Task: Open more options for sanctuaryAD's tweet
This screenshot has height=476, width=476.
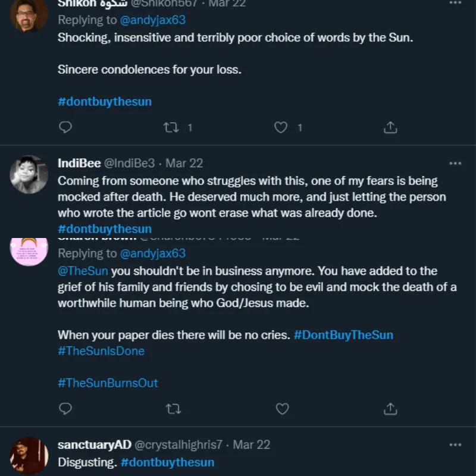Action: tap(455, 445)
